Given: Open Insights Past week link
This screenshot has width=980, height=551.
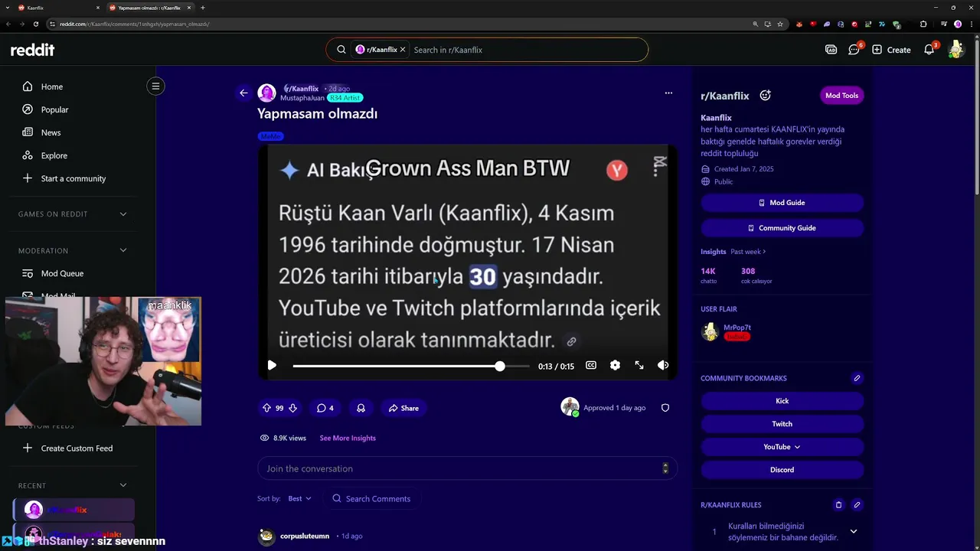Looking at the screenshot, I should (748, 252).
